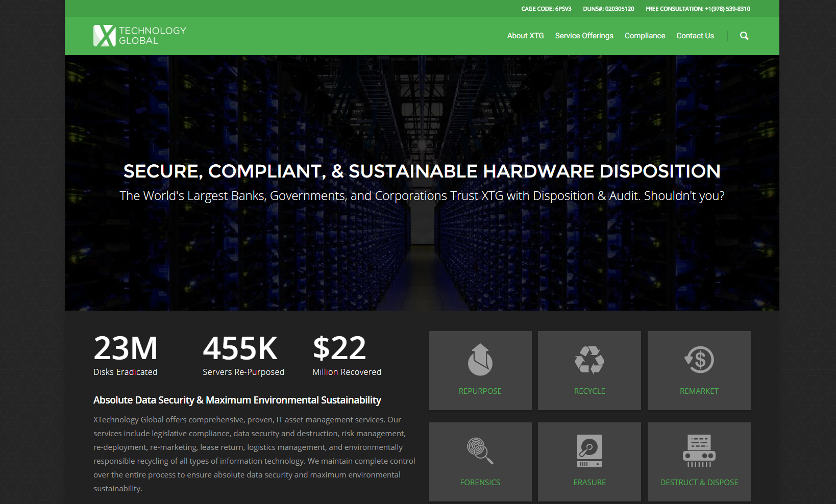
Task: Open the search magnifier icon in header
Action: (x=744, y=36)
